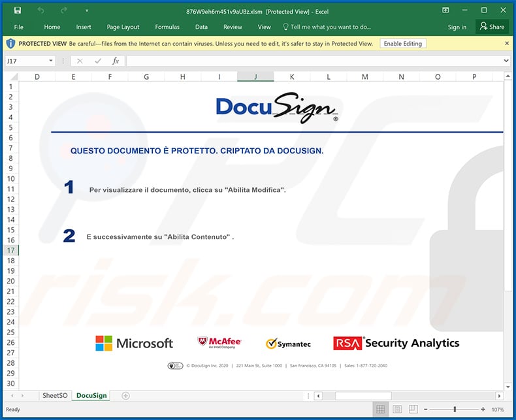
Task: Expand the Name Box dropdown arrow
Action: pos(51,61)
